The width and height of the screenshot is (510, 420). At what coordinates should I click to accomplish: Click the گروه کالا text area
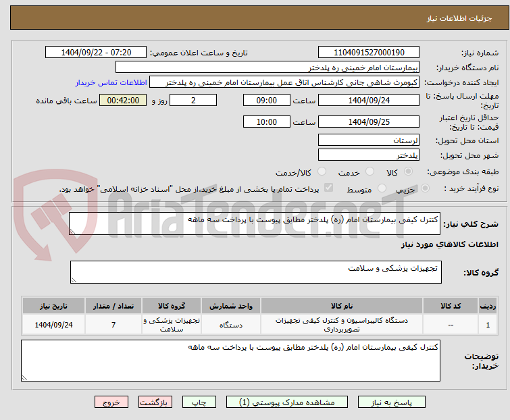pos(255,272)
